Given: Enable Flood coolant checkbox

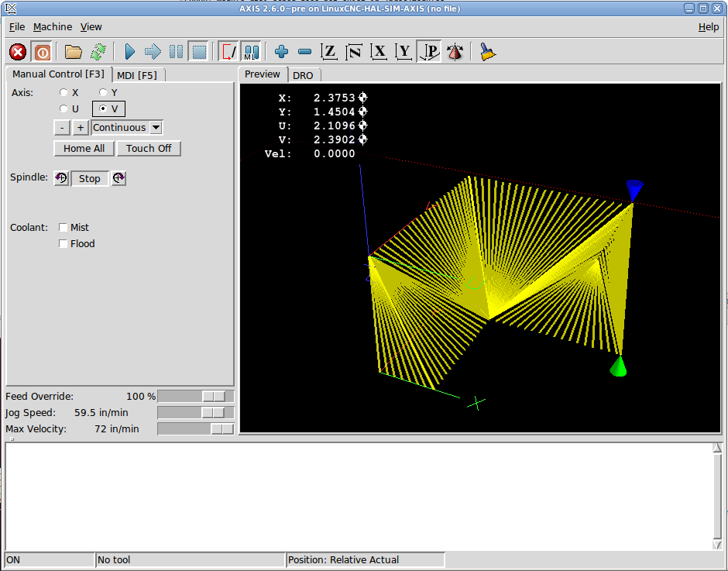Looking at the screenshot, I should click(64, 243).
